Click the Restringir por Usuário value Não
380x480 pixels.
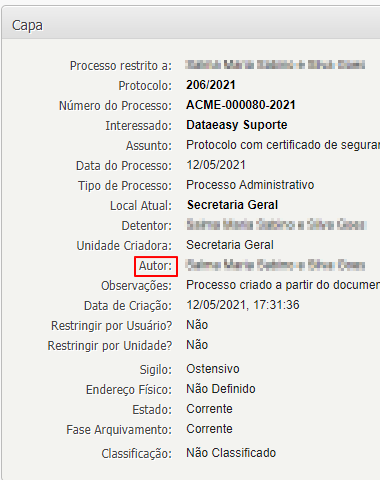coord(197,325)
